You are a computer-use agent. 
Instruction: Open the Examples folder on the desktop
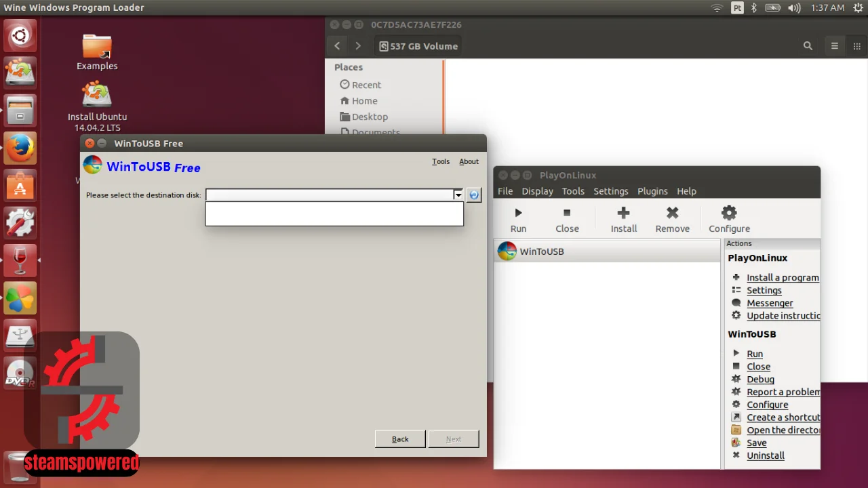click(x=97, y=52)
